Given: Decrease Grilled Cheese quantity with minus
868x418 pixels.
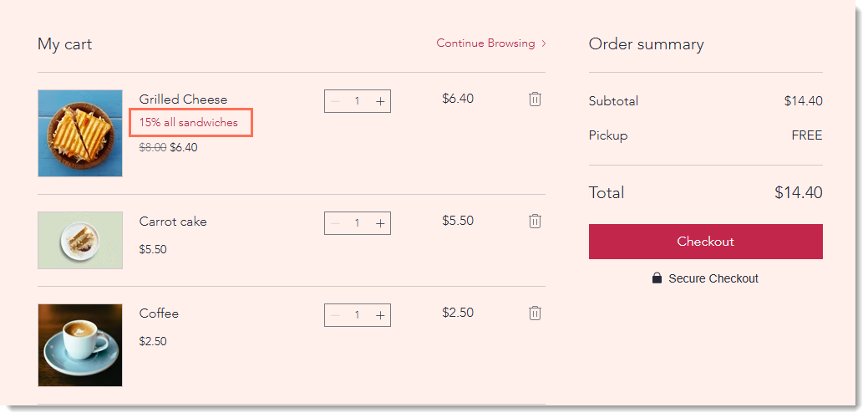Looking at the screenshot, I should 335,101.
